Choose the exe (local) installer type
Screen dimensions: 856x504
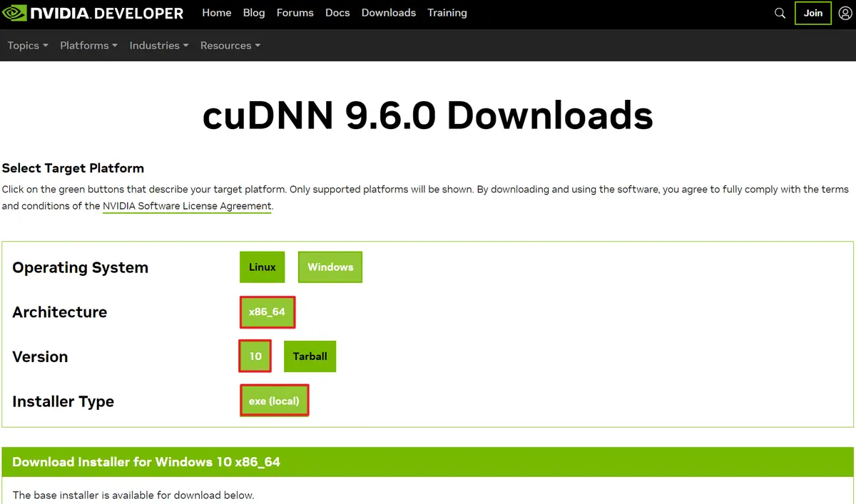274,401
